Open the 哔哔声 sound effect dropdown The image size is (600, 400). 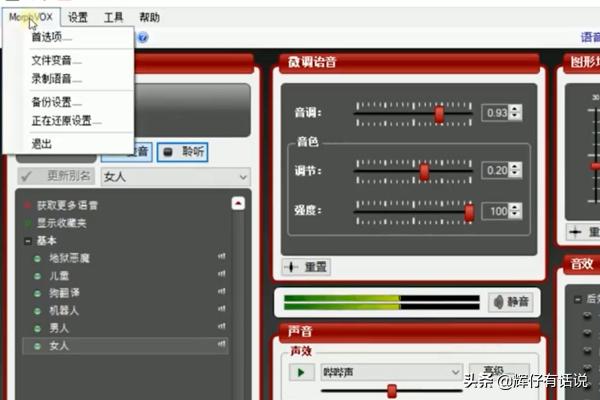(x=391, y=372)
